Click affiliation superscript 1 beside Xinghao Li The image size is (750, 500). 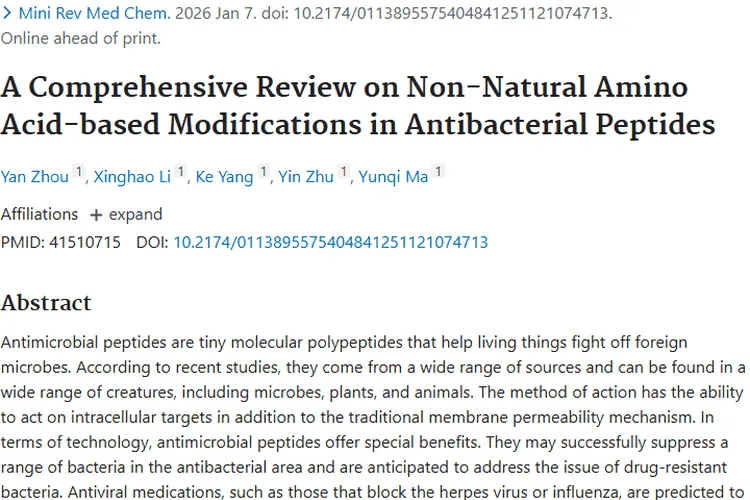click(181, 173)
